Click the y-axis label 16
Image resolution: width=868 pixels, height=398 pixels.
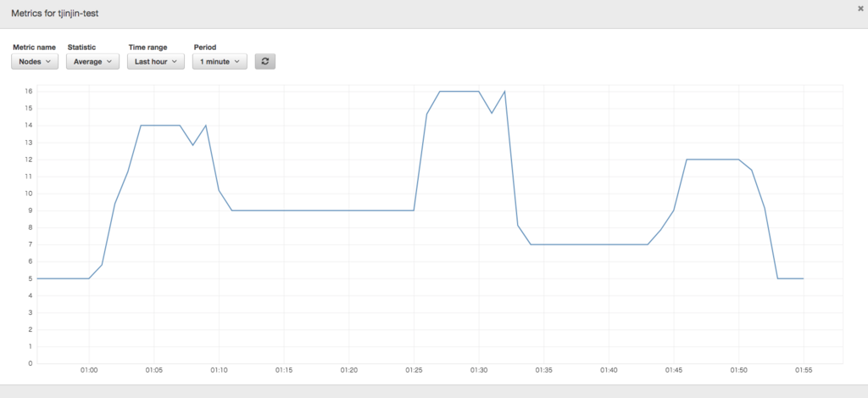[29, 91]
